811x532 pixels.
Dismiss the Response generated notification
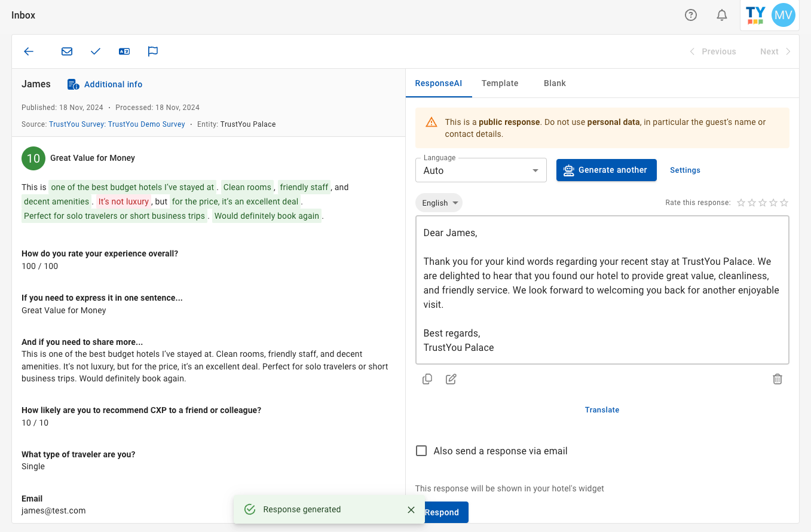(x=411, y=510)
